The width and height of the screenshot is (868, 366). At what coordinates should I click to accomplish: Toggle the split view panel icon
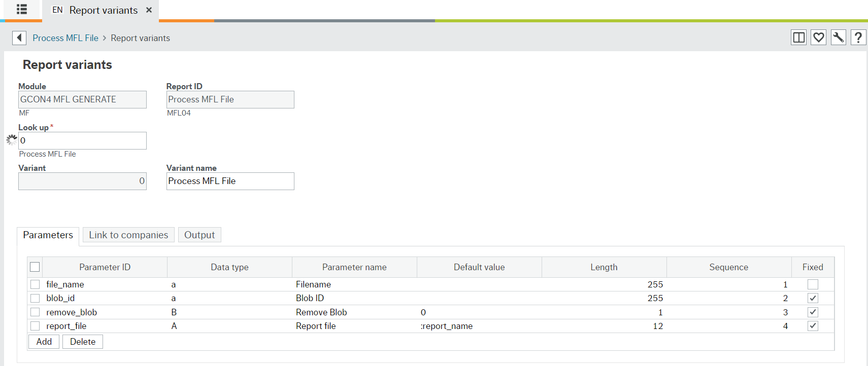click(x=798, y=37)
